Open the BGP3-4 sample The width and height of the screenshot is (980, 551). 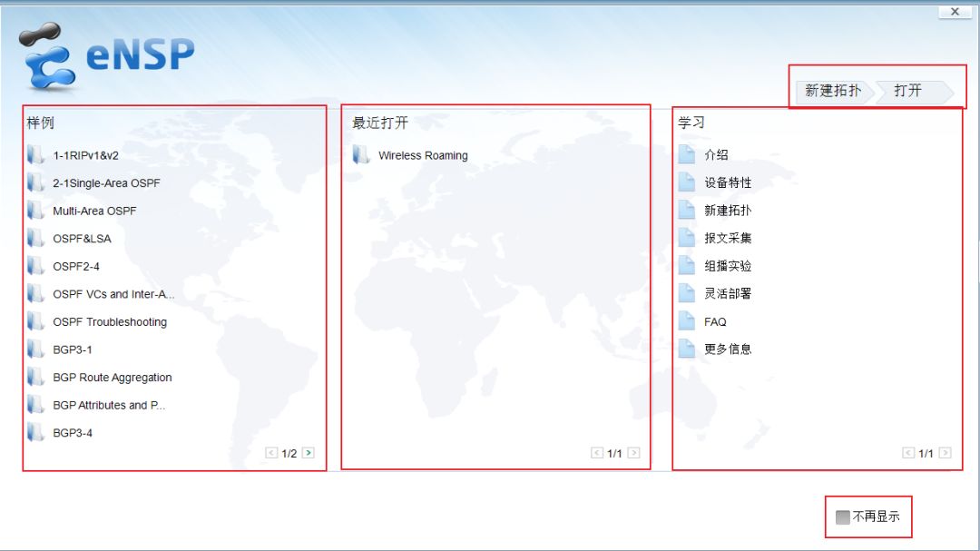pyautogui.click(x=73, y=433)
